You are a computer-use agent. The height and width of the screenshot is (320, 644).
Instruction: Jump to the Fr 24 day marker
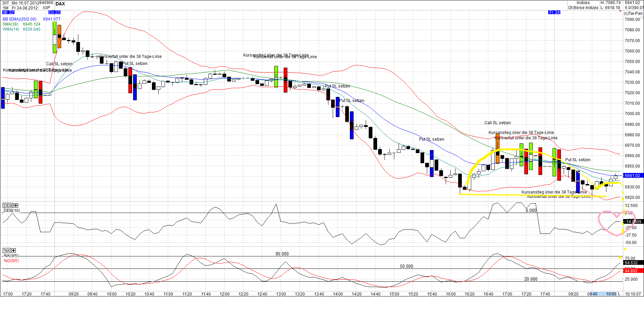[554, 12]
